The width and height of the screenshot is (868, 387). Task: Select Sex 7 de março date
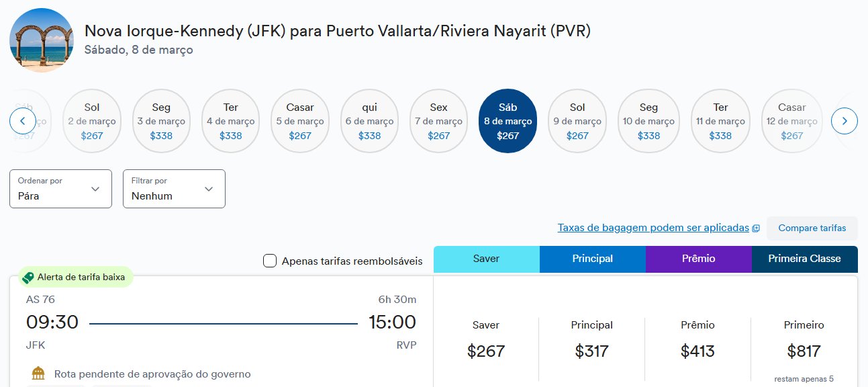(x=438, y=121)
